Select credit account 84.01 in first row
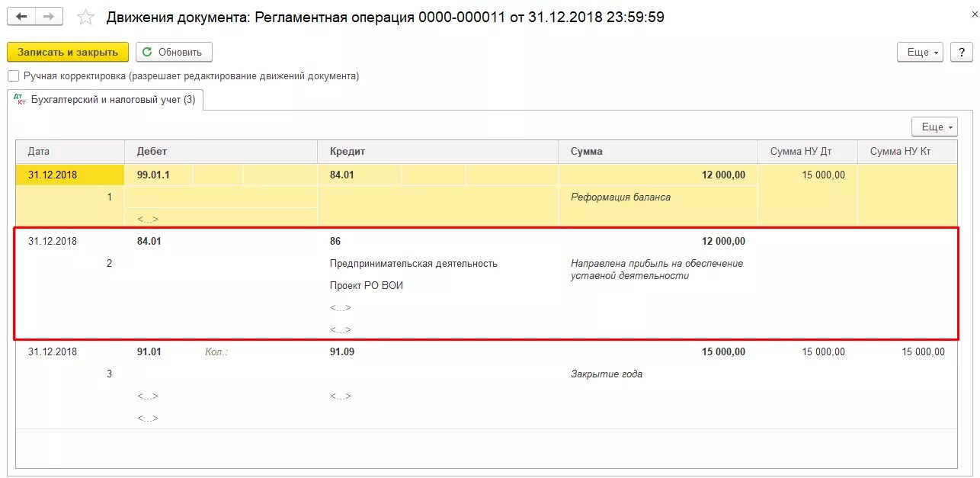The height and width of the screenshot is (478, 980). (359, 175)
